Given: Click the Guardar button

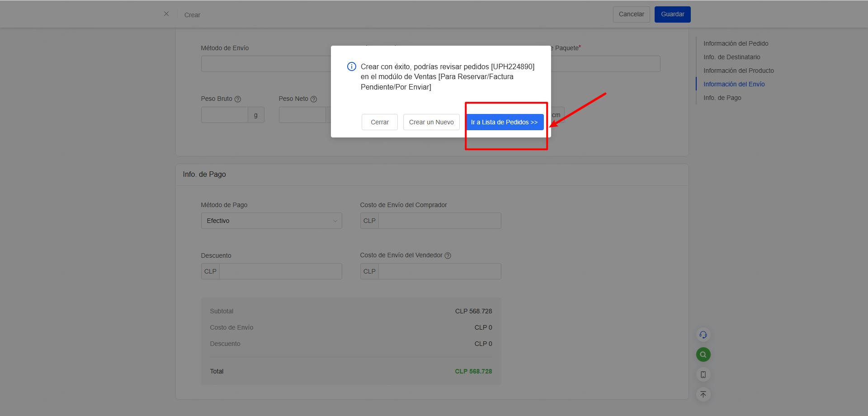Looking at the screenshot, I should (672, 14).
